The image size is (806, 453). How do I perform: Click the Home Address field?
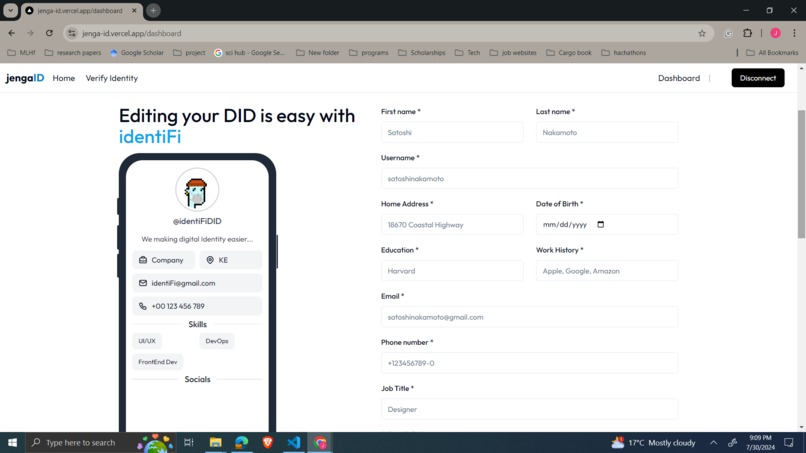[452, 225]
